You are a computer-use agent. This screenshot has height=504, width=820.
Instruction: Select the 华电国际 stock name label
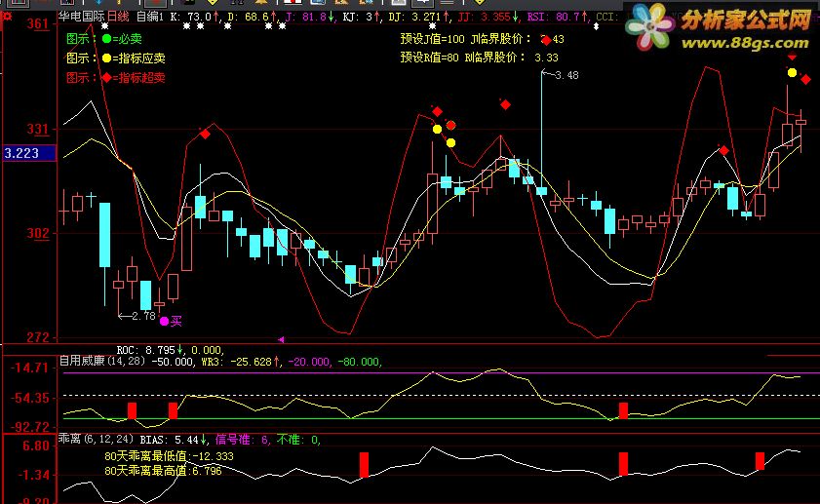pos(81,17)
